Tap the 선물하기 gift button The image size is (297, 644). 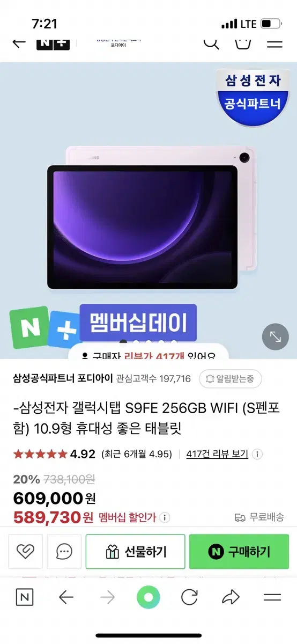(x=136, y=552)
